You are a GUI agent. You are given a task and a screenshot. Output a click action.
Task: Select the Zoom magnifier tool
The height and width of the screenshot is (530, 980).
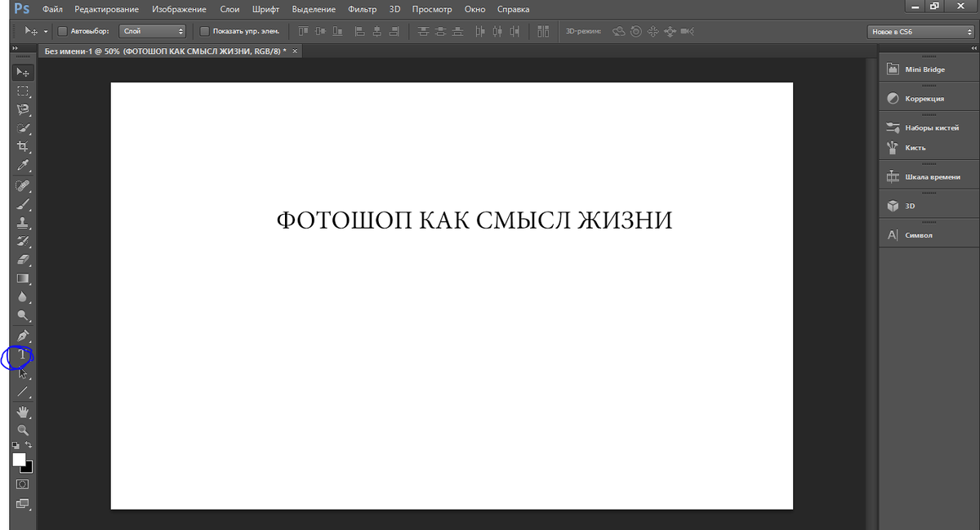click(23, 430)
